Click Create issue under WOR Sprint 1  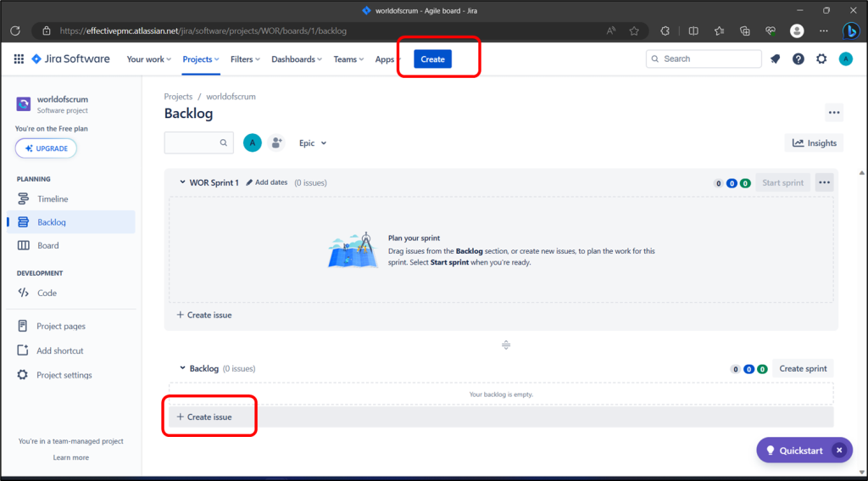pyautogui.click(x=204, y=315)
